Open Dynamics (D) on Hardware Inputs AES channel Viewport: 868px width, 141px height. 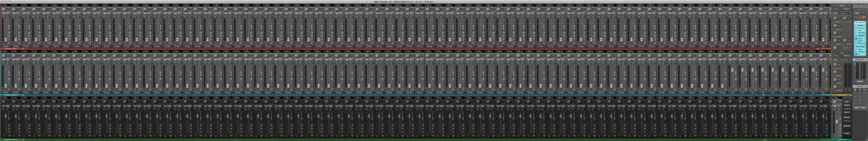9,40
